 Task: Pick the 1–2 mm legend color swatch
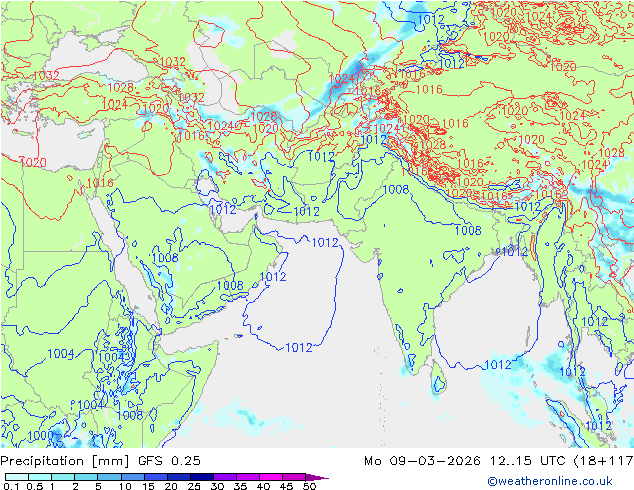pyautogui.click(x=63, y=477)
